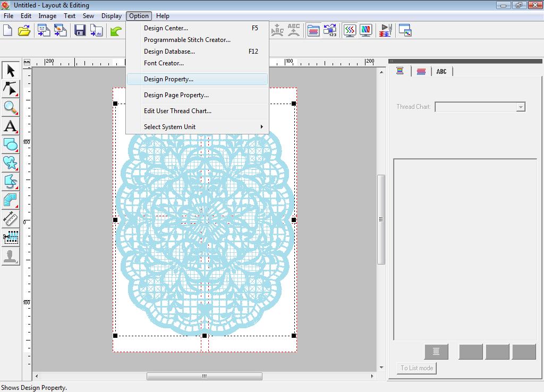Select Design Property menu entry

(x=198, y=79)
